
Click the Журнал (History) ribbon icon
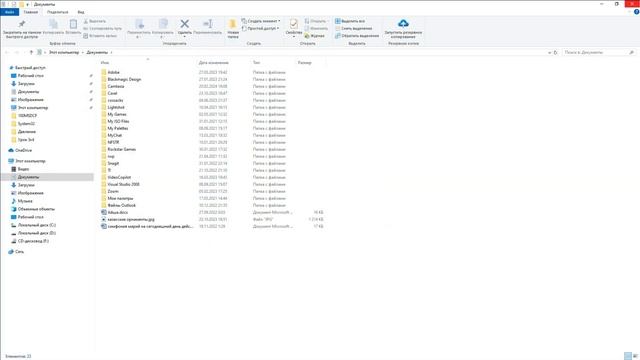[315, 36]
